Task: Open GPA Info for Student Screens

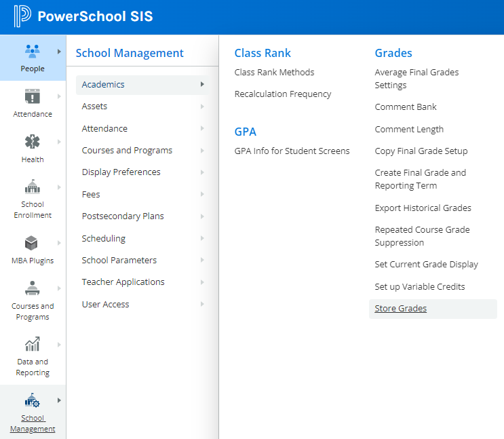Action: click(x=292, y=151)
